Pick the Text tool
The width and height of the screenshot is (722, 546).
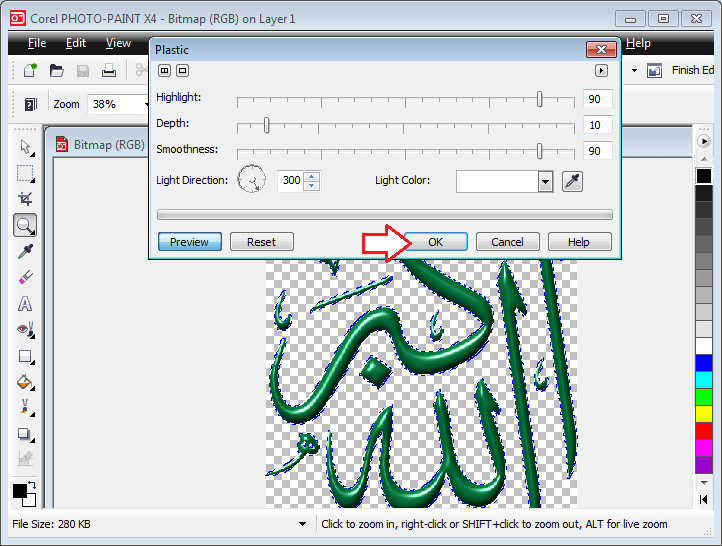click(x=26, y=303)
